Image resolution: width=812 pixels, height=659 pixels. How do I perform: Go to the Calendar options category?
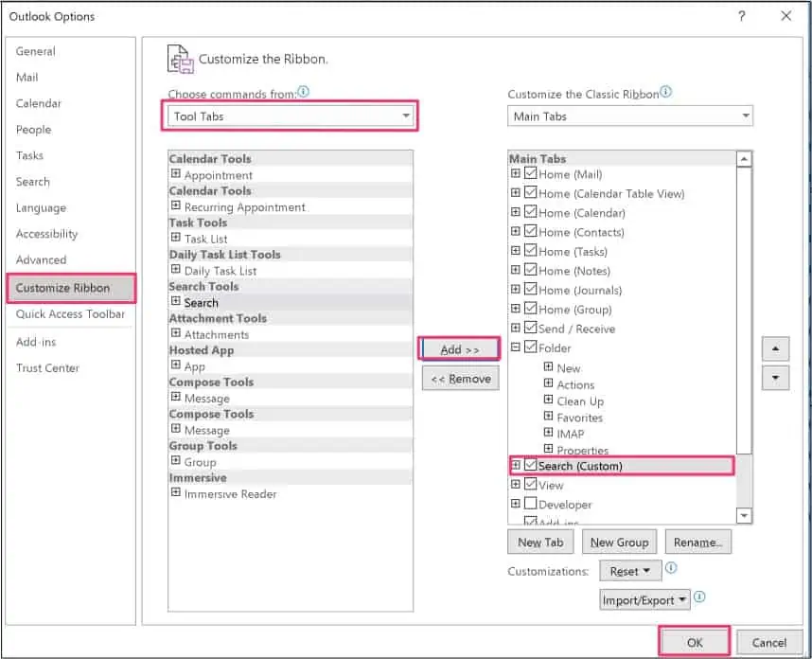[x=38, y=103]
